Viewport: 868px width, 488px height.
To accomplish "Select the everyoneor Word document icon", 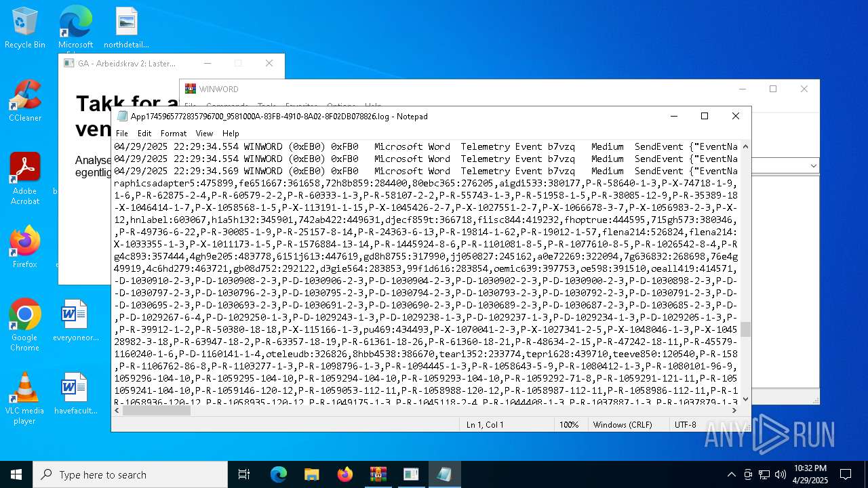I will point(75,320).
